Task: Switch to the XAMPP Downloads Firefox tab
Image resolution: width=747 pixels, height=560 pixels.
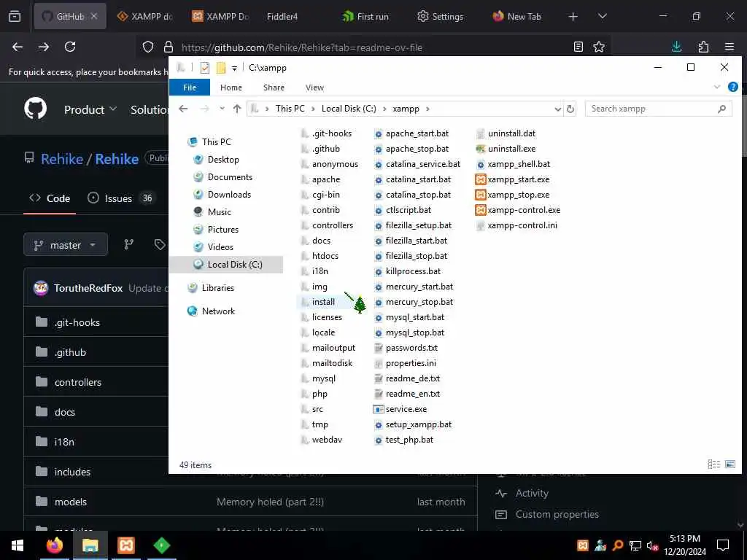Action: pyautogui.click(x=220, y=16)
